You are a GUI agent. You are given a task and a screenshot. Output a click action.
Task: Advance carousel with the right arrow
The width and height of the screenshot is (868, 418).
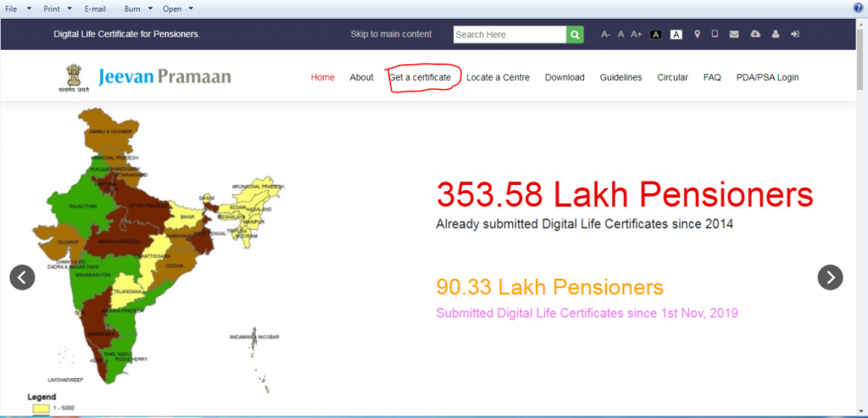coord(830,276)
